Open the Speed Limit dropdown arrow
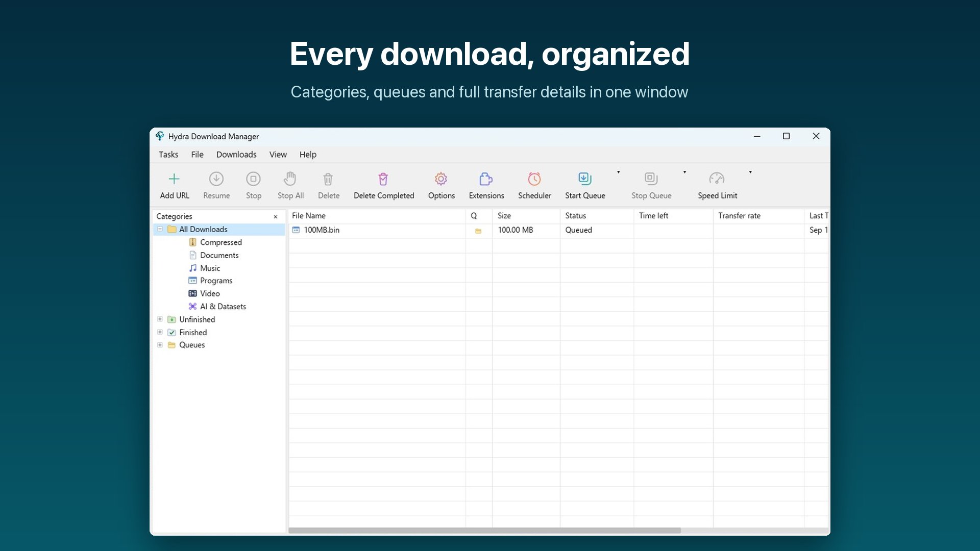The image size is (980, 551). (x=750, y=172)
